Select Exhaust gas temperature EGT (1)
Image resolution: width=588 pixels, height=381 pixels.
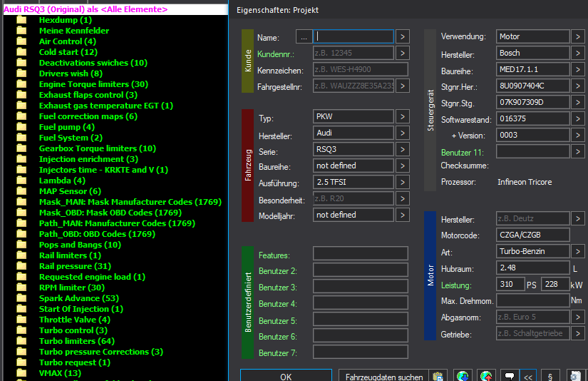point(106,106)
